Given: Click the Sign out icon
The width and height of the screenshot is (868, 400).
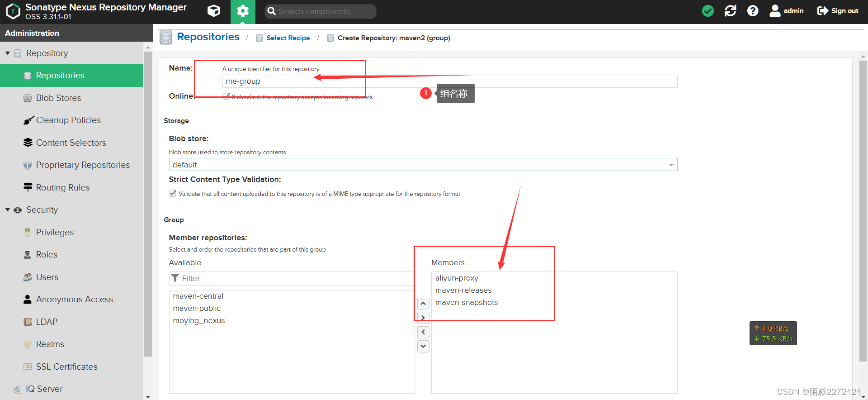Looking at the screenshot, I should [x=823, y=11].
